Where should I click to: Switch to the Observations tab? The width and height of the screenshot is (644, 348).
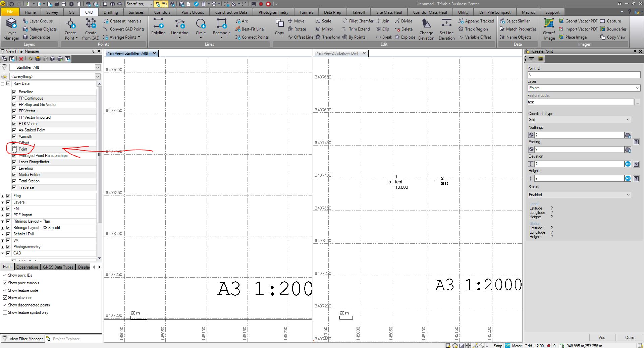pyautogui.click(x=27, y=267)
